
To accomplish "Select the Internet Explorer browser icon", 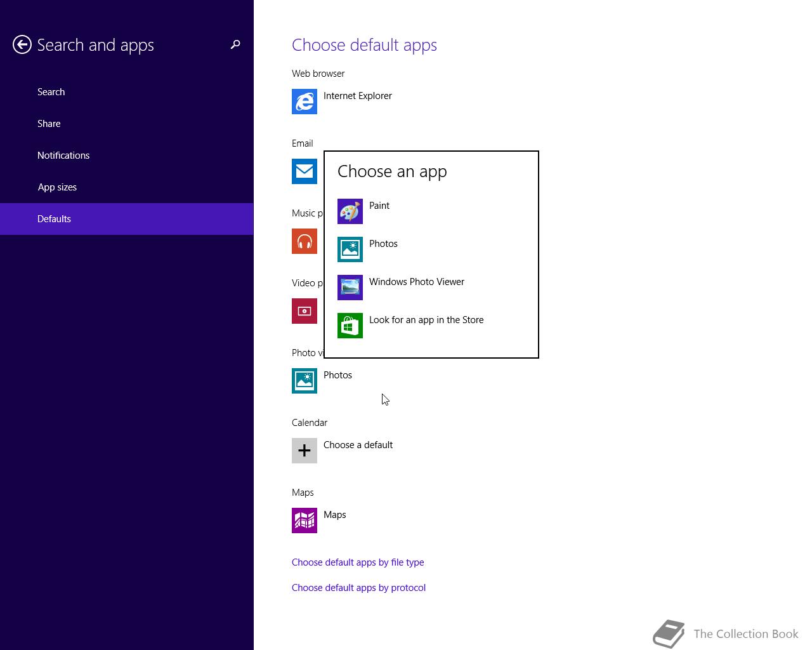I will click(304, 102).
